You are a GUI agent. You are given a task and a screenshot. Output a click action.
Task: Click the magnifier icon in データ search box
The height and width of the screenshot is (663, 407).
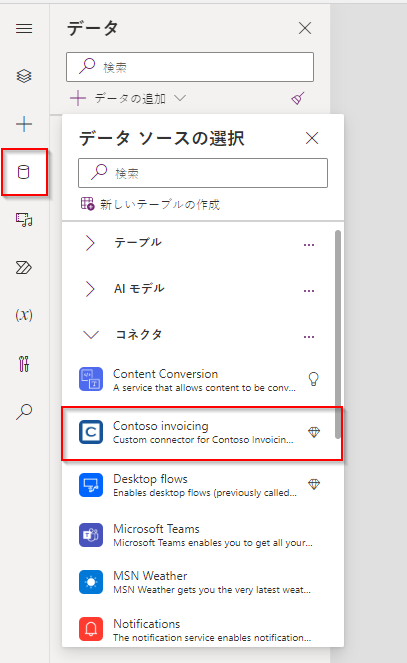(x=87, y=66)
